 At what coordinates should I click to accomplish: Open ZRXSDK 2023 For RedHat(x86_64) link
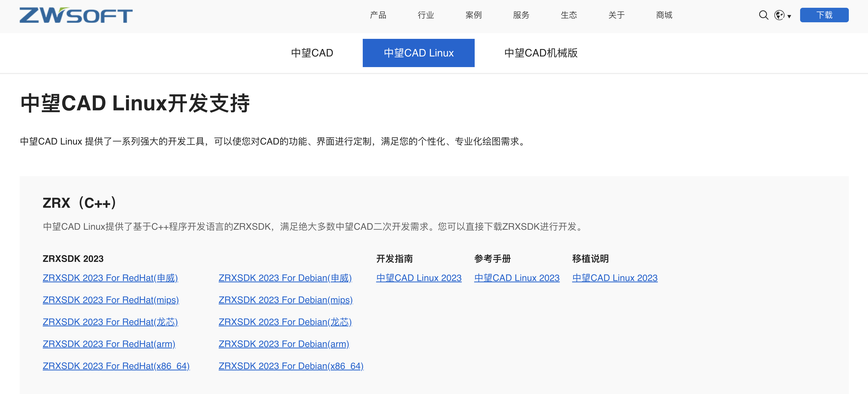click(x=116, y=366)
